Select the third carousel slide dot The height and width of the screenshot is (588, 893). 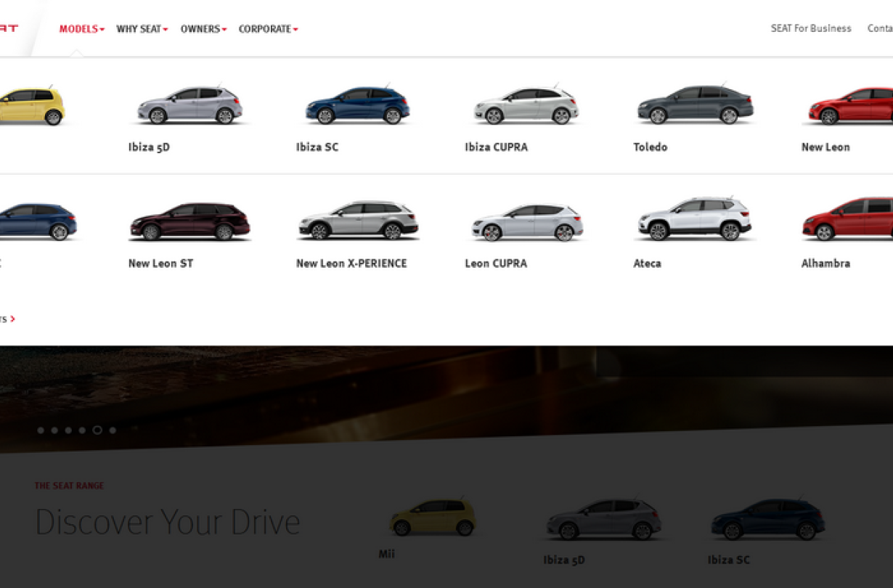click(x=68, y=430)
